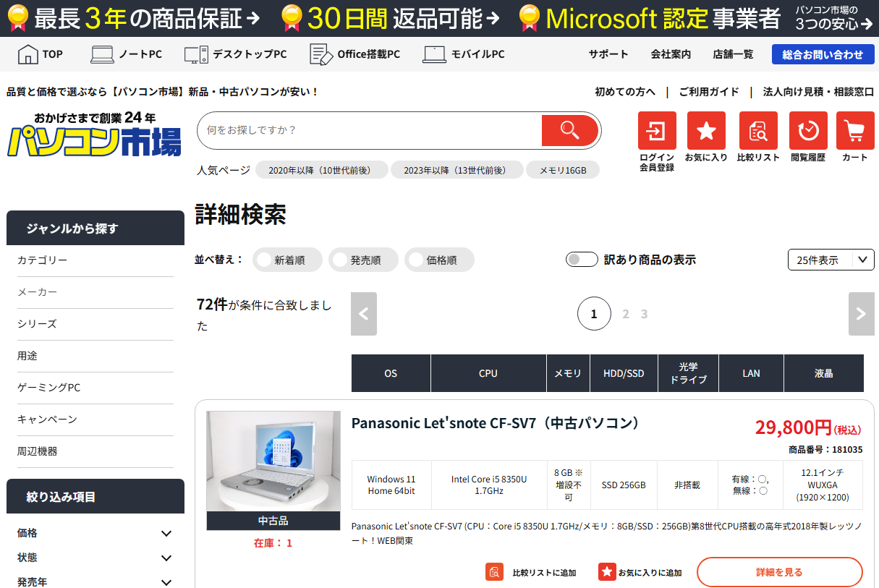Select 価格順 sort option
This screenshot has width=879, height=588.
440,260
